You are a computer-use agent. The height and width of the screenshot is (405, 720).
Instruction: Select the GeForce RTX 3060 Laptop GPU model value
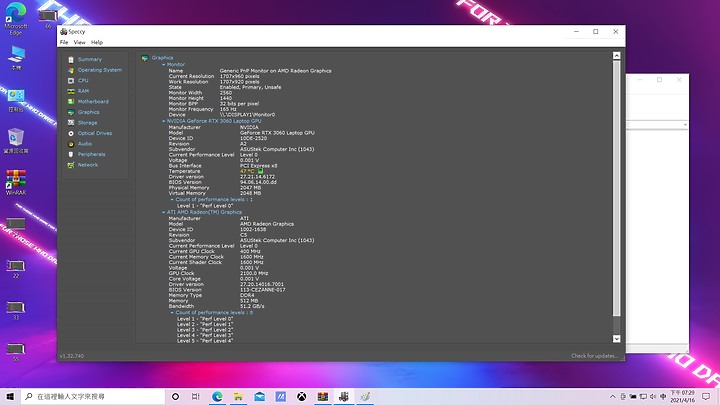point(277,133)
